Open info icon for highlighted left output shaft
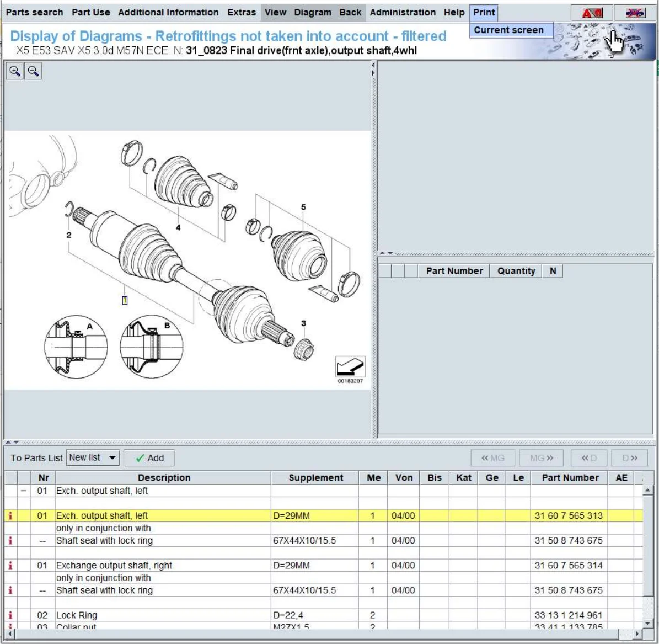The width and height of the screenshot is (659, 644). click(x=10, y=516)
